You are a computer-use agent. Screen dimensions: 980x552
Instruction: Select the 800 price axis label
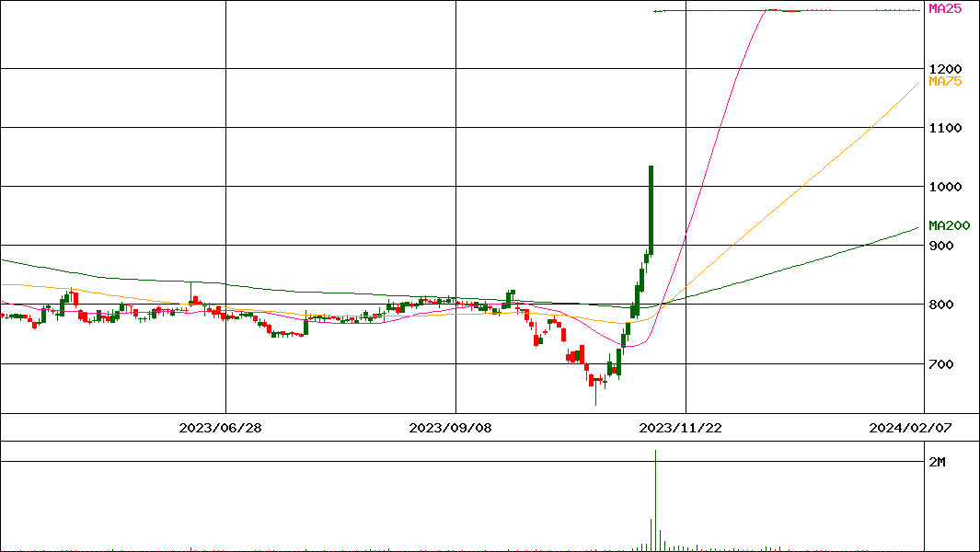tap(941, 305)
